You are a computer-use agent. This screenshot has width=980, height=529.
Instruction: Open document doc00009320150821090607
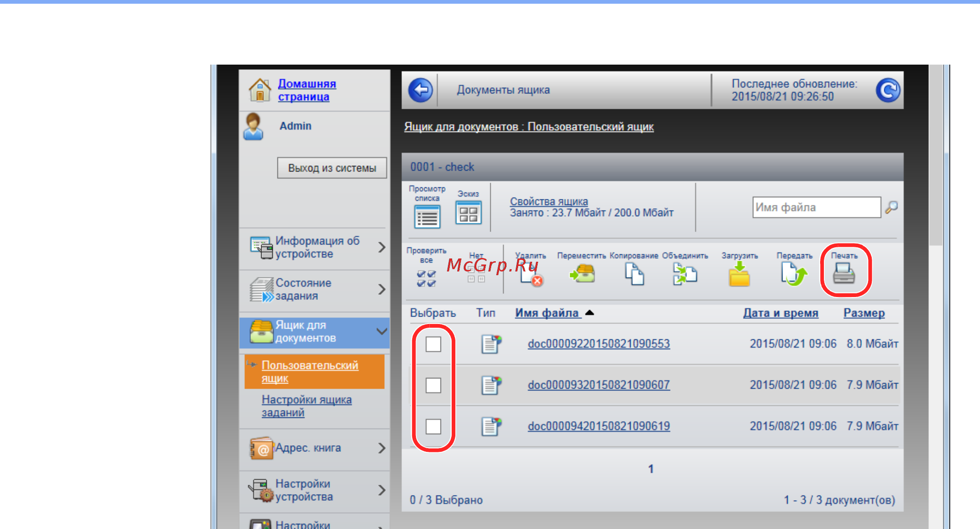pyautogui.click(x=599, y=385)
